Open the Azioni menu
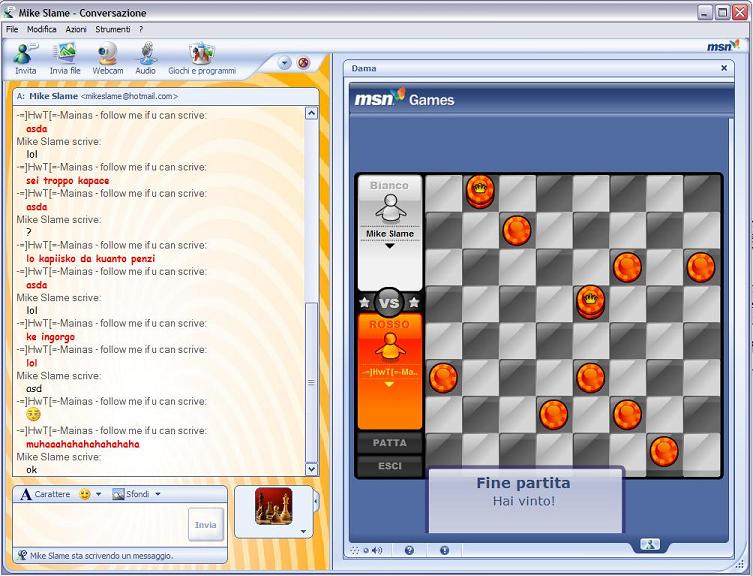Image resolution: width=753 pixels, height=576 pixels. tap(76, 29)
